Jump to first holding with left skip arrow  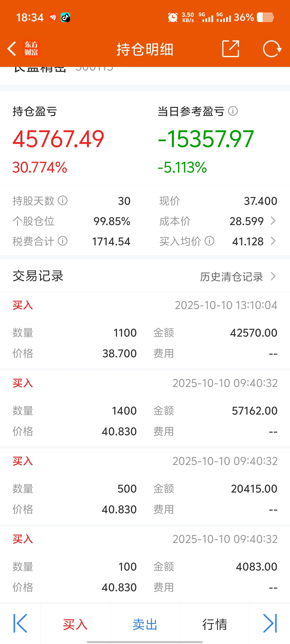tap(20, 623)
